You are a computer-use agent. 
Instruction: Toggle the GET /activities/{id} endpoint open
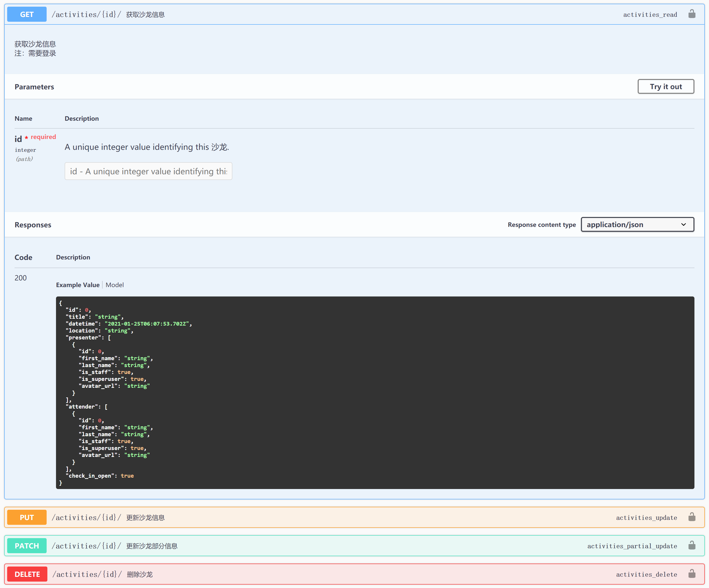pyautogui.click(x=354, y=14)
